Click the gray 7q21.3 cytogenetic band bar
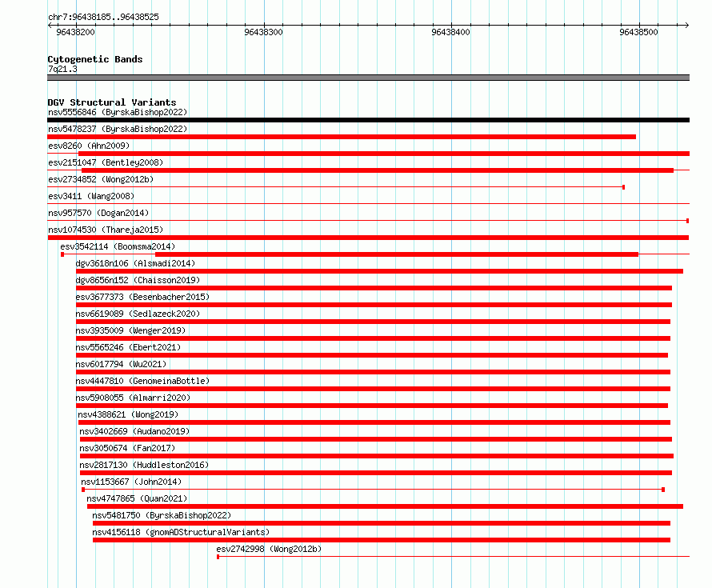Image resolution: width=712 pixels, height=588 pixels. click(x=368, y=78)
